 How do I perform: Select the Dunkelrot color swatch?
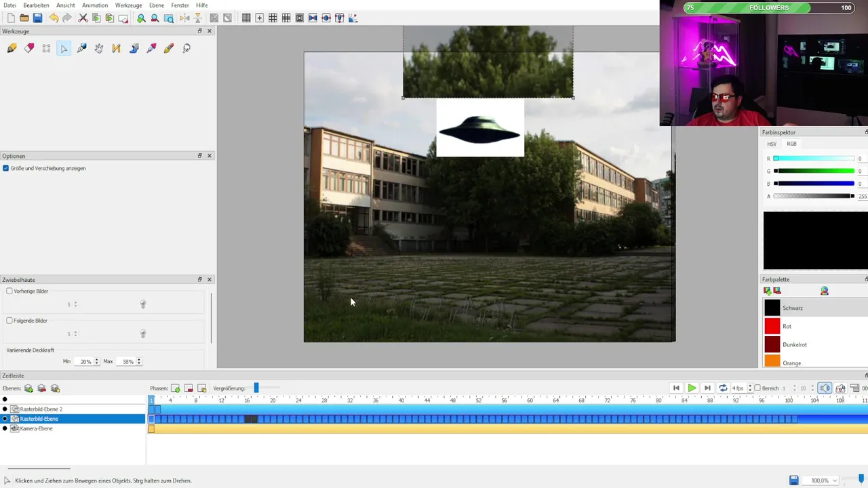(x=772, y=344)
